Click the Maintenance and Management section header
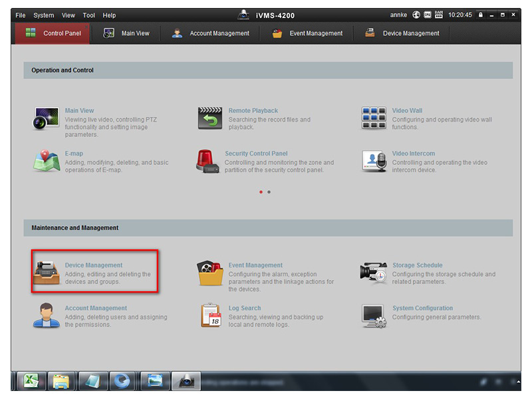532x399 pixels. coord(268,227)
